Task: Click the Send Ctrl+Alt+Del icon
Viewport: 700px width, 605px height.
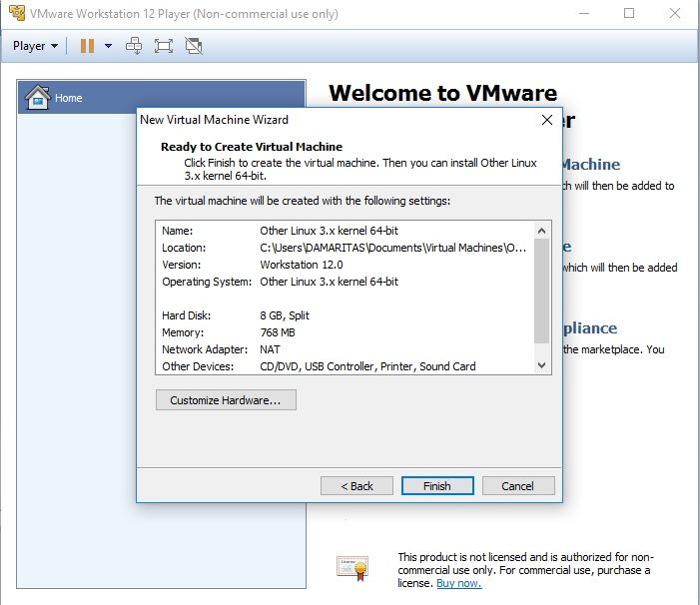Action: tap(134, 46)
